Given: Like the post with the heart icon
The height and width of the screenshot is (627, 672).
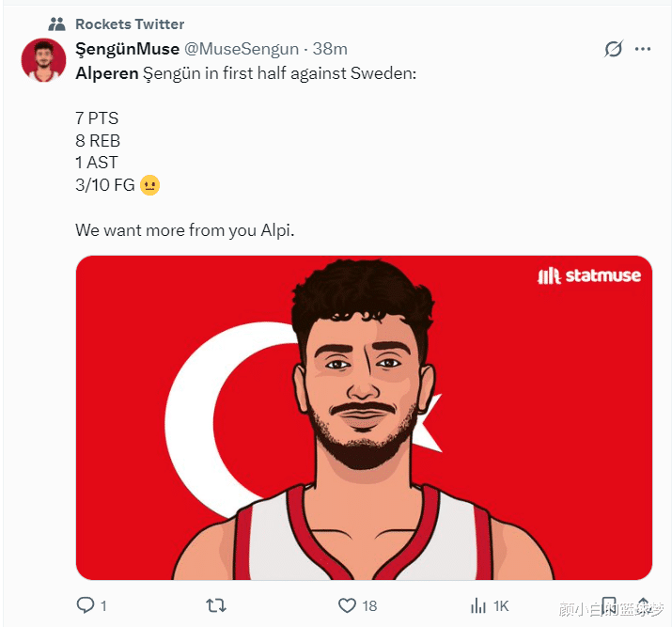Looking at the screenshot, I should [x=347, y=605].
